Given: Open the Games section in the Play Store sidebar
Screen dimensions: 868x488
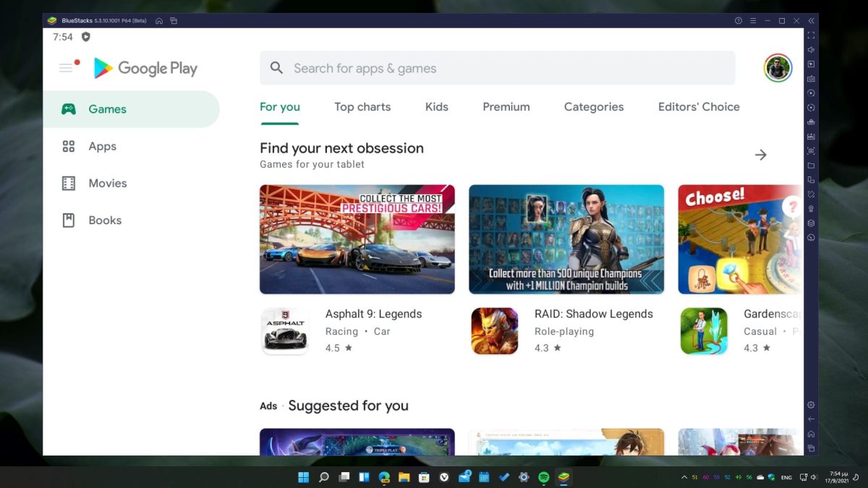Looking at the screenshot, I should click(107, 108).
